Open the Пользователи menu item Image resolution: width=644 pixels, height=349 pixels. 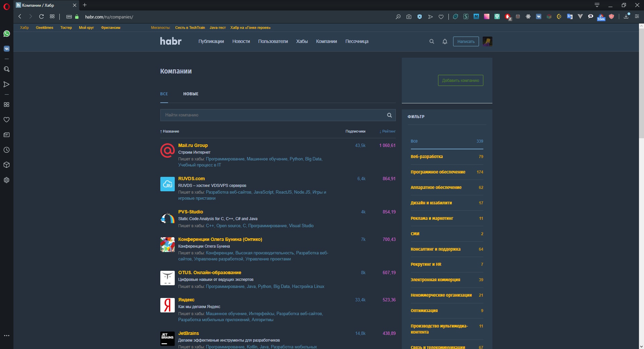click(x=273, y=41)
